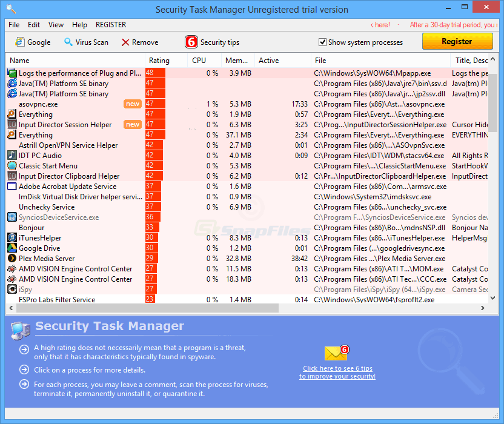
Task: Uncheck Show system processes checkbox
Action: [x=322, y=42]
